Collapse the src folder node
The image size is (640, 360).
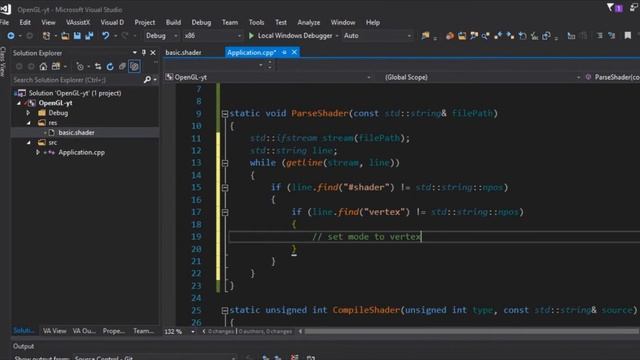(x=29, y=142)
